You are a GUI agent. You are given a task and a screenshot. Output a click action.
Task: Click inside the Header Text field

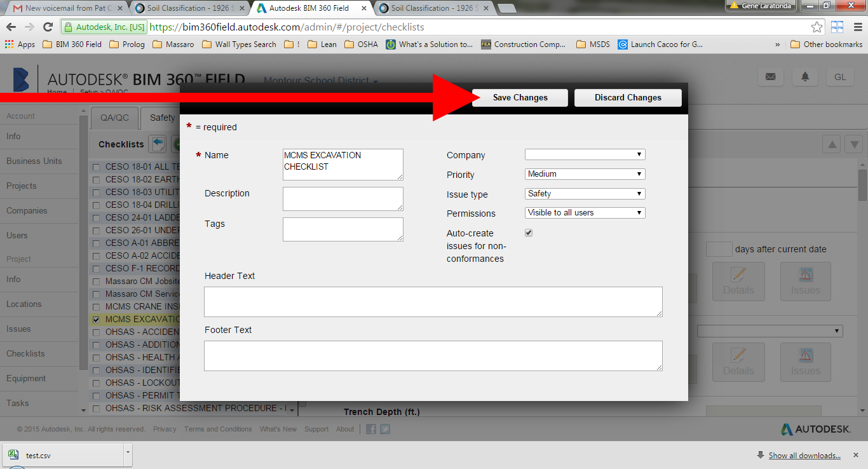coord(433,301)
